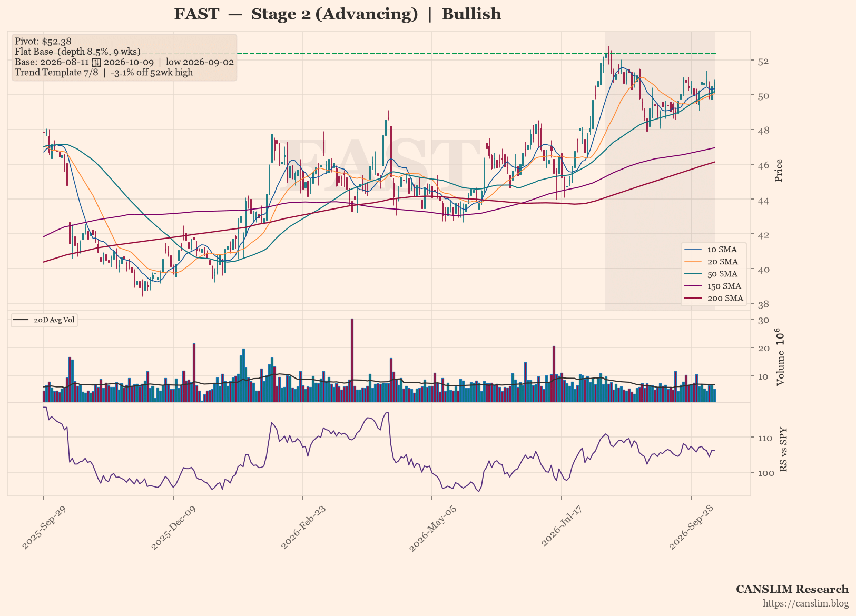
Task: Click the price axis tick '52'
Action: pyautogui.click(x=763, y=61)
